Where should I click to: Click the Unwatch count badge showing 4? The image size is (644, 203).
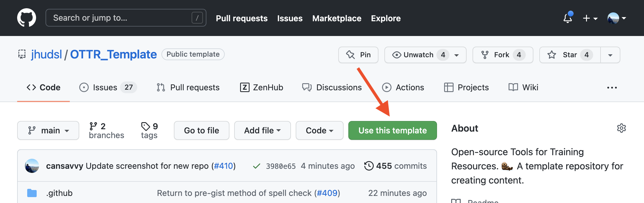click(443, 55)
